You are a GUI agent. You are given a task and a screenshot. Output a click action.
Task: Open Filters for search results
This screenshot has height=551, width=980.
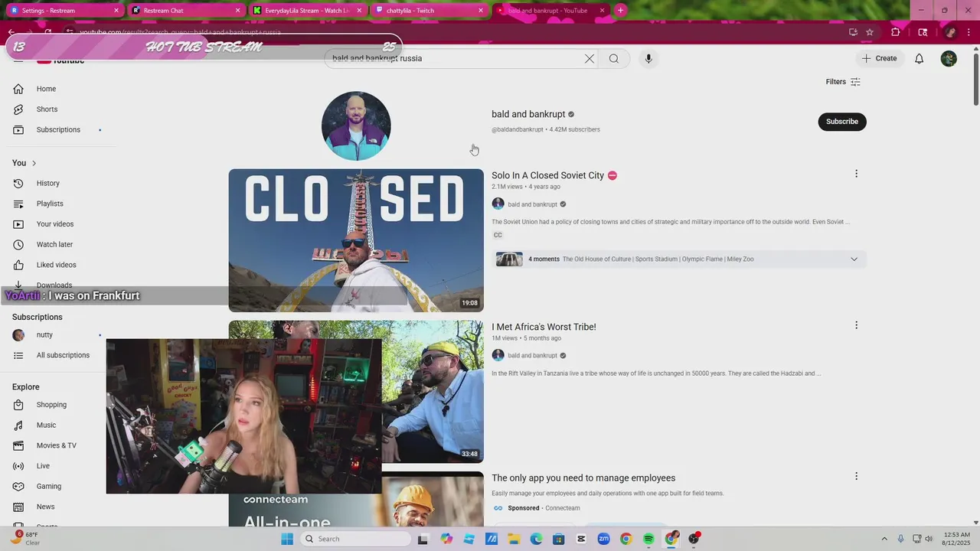(843, 82)
